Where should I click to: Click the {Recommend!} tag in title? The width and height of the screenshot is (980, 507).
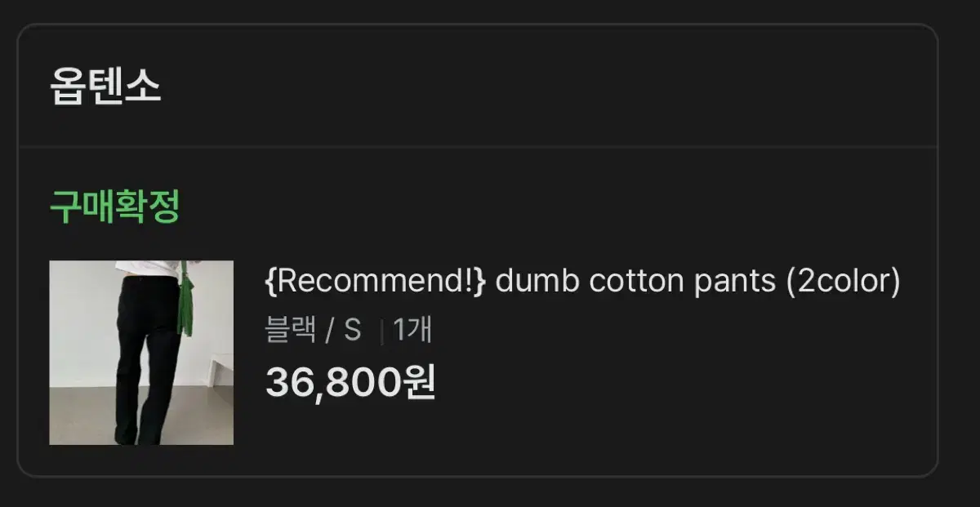[376, 282]
